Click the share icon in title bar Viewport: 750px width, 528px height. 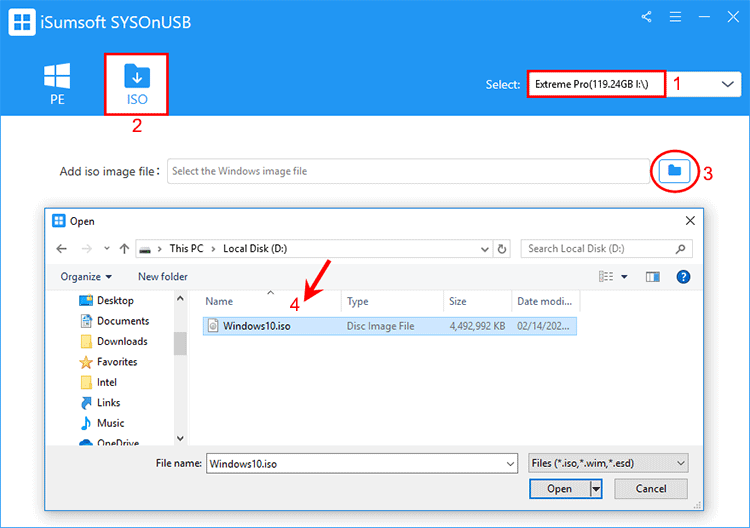pos(647,17)
